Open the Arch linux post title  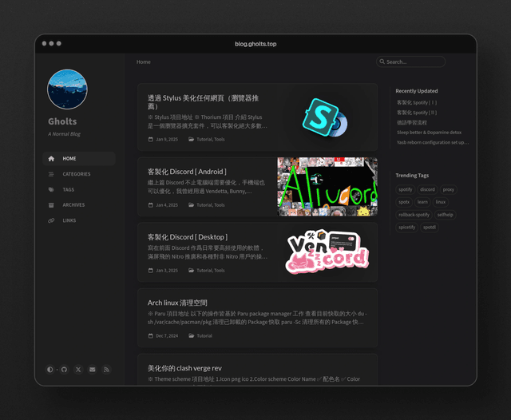pos(177,303)
